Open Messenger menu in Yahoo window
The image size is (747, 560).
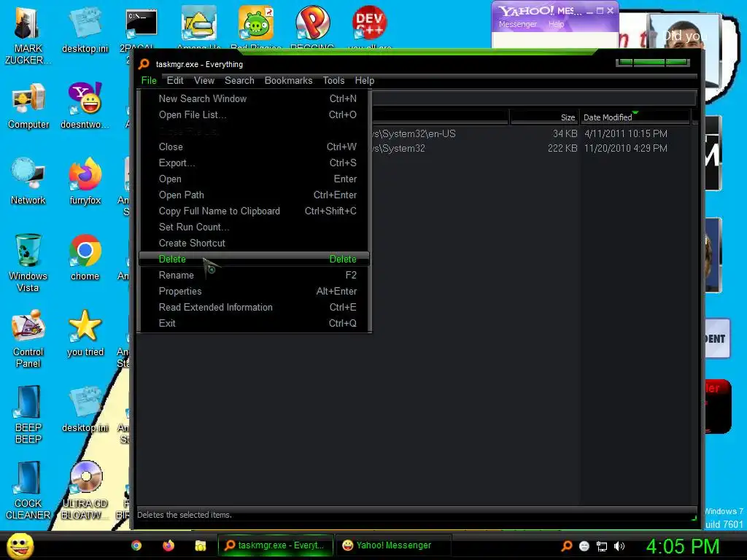pyautogui.click(x=517, y=24)
